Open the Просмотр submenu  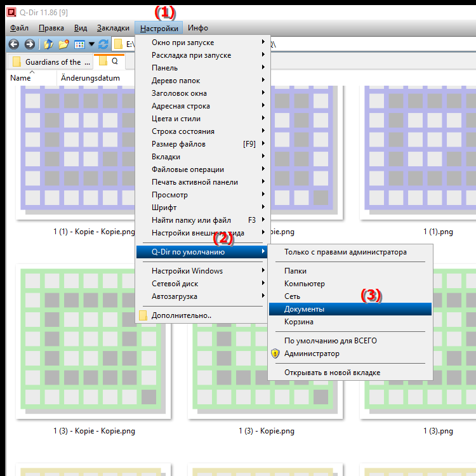pos(202,195)
